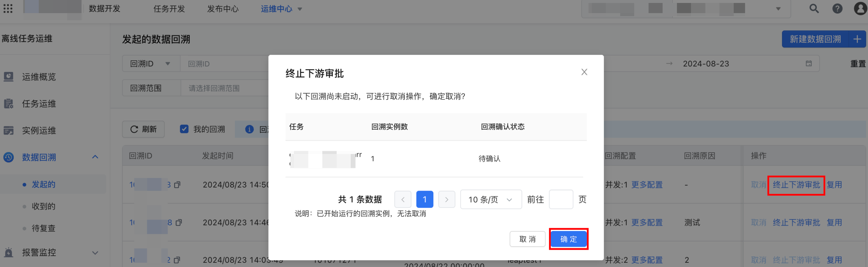868x267 pixels.
Task: Go to the 数据开发 top menu
Action: click(x=104, y=9)
